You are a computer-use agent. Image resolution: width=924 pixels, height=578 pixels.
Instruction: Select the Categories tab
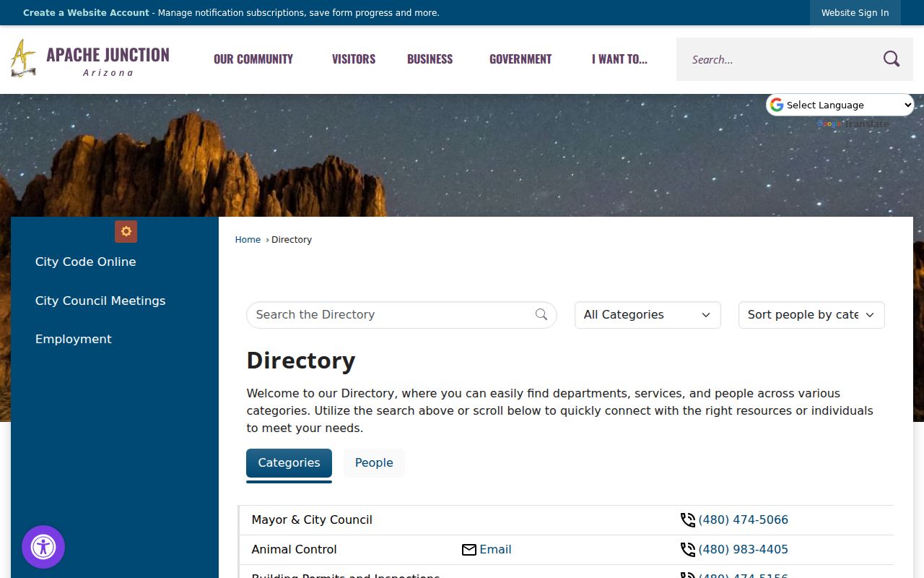tap(289, 463)
